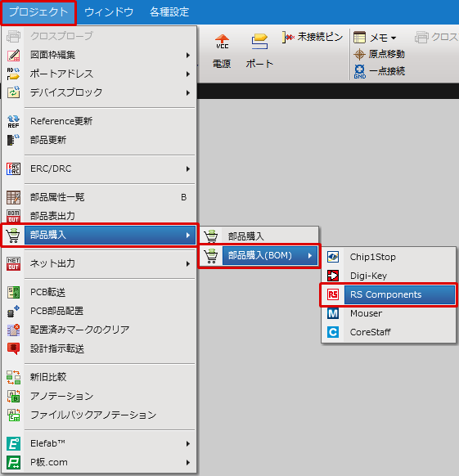The height and width of the screenshot is (476, 459).
Task: Click the 一点接続 toolbar button
Action: tap(380, 71)
